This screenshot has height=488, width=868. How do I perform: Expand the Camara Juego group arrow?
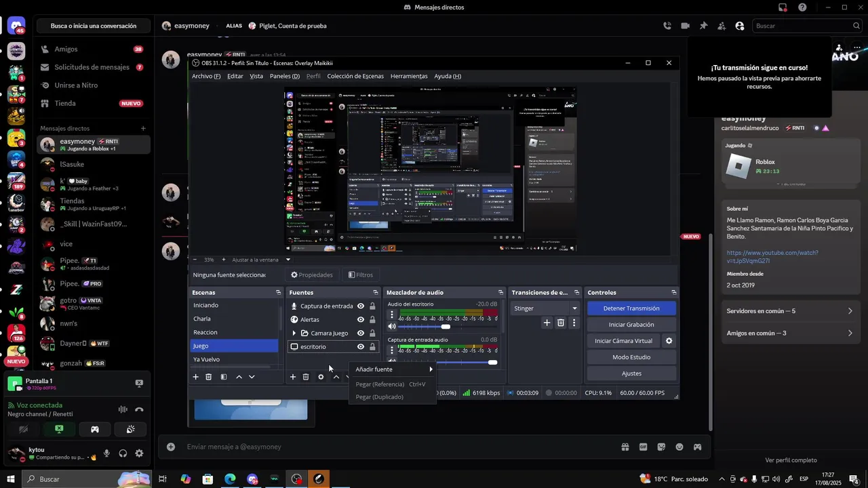[294, 333]
